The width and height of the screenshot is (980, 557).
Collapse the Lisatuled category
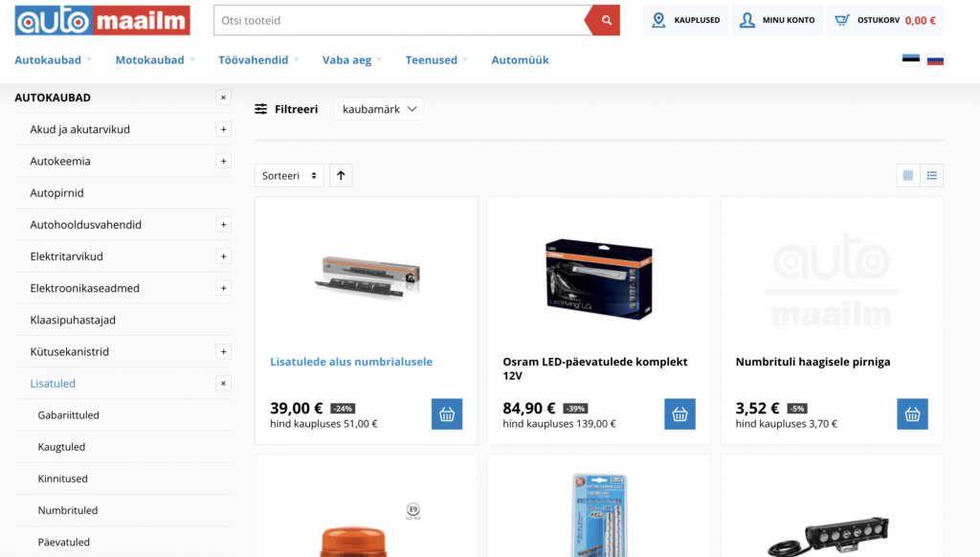pyautogui.click(x=223, y=384)
